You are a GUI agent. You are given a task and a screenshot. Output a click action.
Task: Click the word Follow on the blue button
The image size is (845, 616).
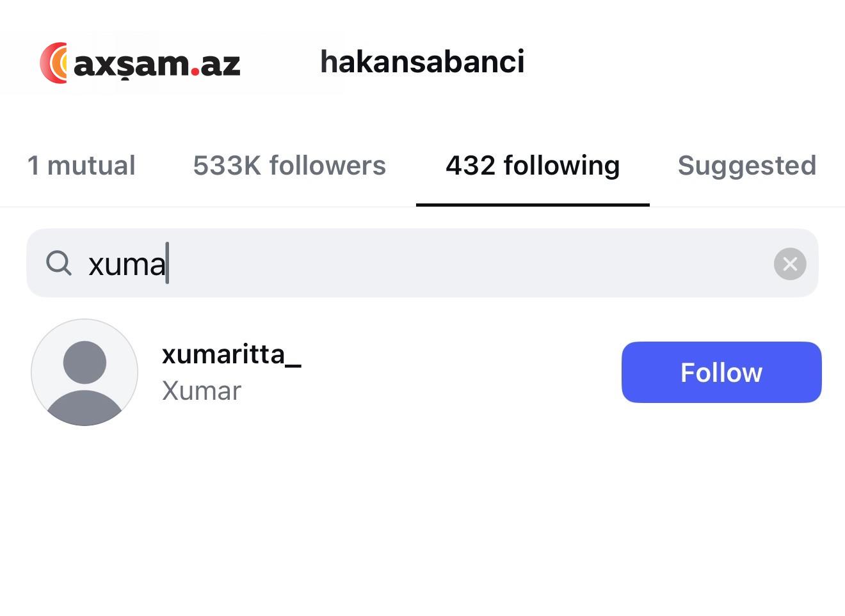pos(721,372)
